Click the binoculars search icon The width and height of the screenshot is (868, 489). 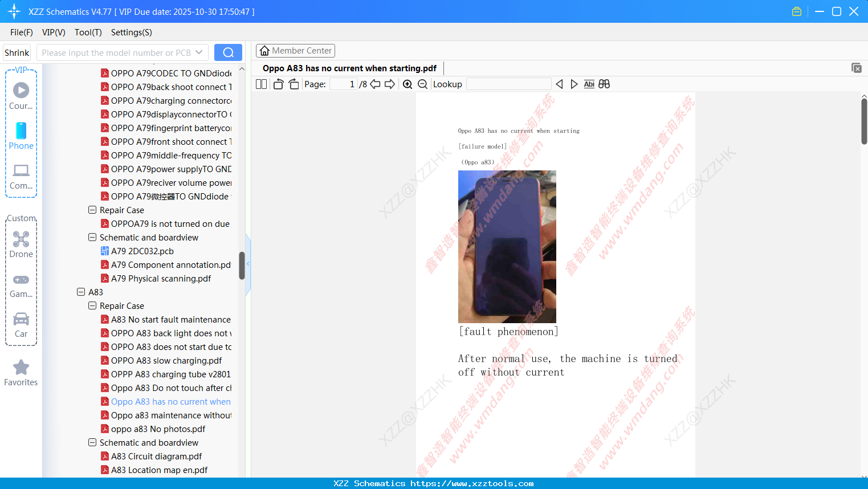coord(604,84)
